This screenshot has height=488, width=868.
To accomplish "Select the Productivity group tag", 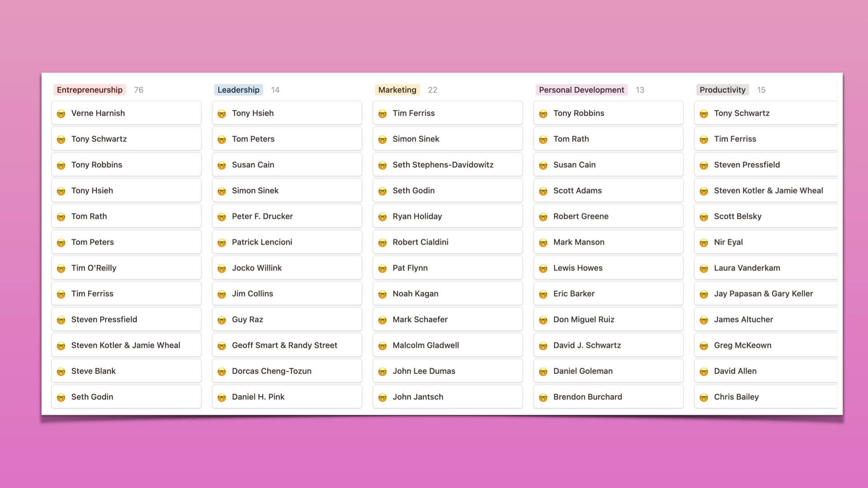I will coord(722,90).
